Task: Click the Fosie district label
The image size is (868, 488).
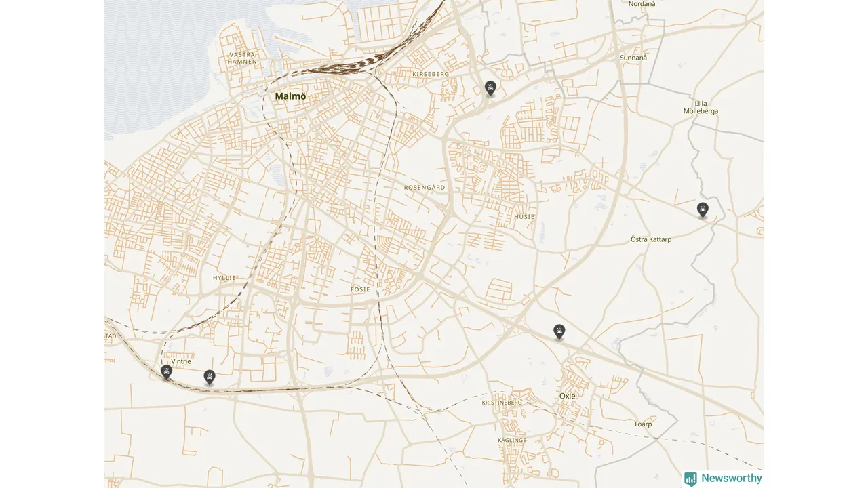Action: coord(360,289)
